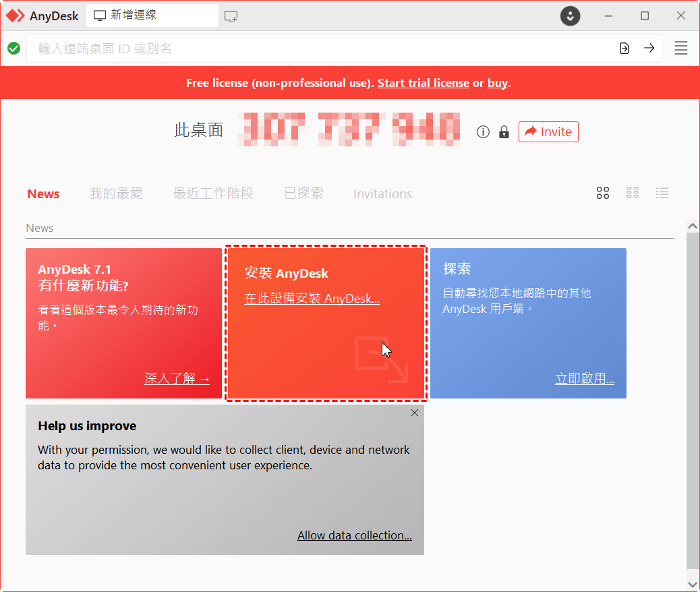700x592 pixels.
Task: Click the Start trial license link
Action: click(x=424, y=83)
